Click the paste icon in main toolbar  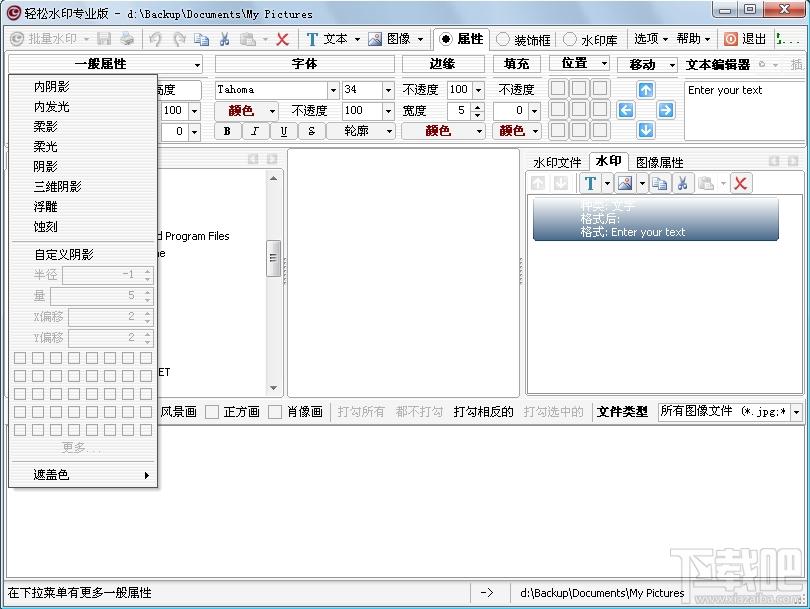pyautogui.click(x=248, y=39)
